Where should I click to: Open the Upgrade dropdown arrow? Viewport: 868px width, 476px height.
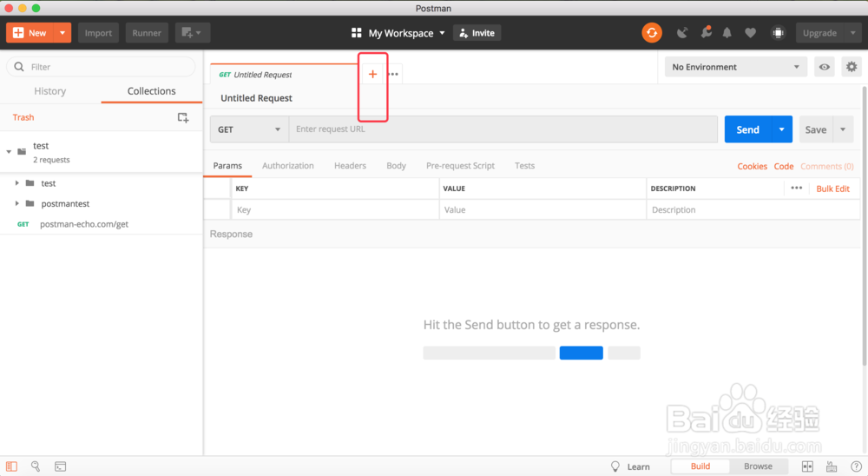(852, 33)
